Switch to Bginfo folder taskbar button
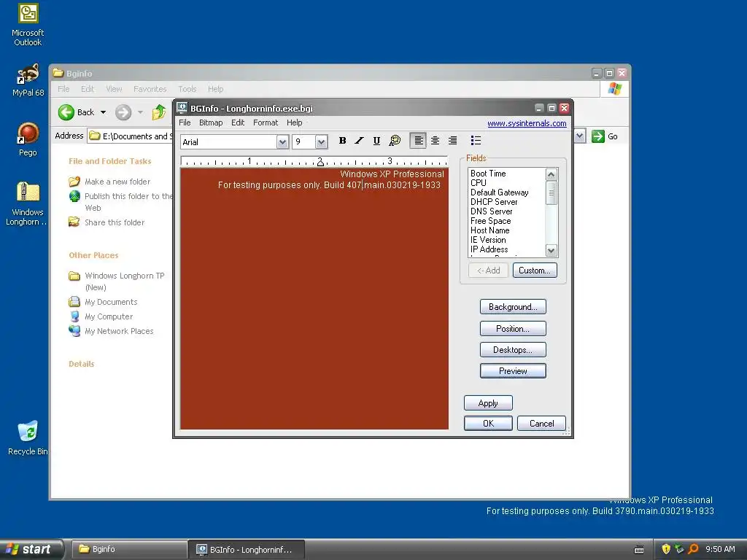This screenshot has width=747, height=560. 128,549
